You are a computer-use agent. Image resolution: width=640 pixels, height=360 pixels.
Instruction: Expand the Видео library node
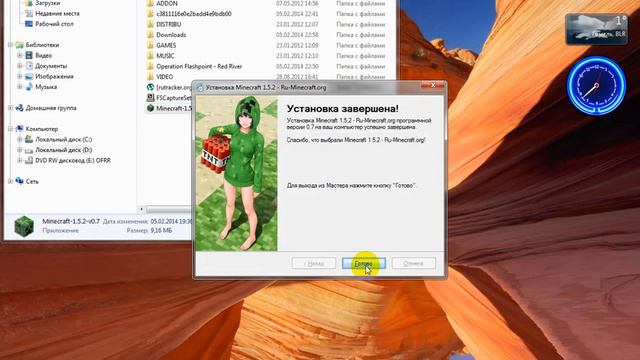click(x=20, y=56)
